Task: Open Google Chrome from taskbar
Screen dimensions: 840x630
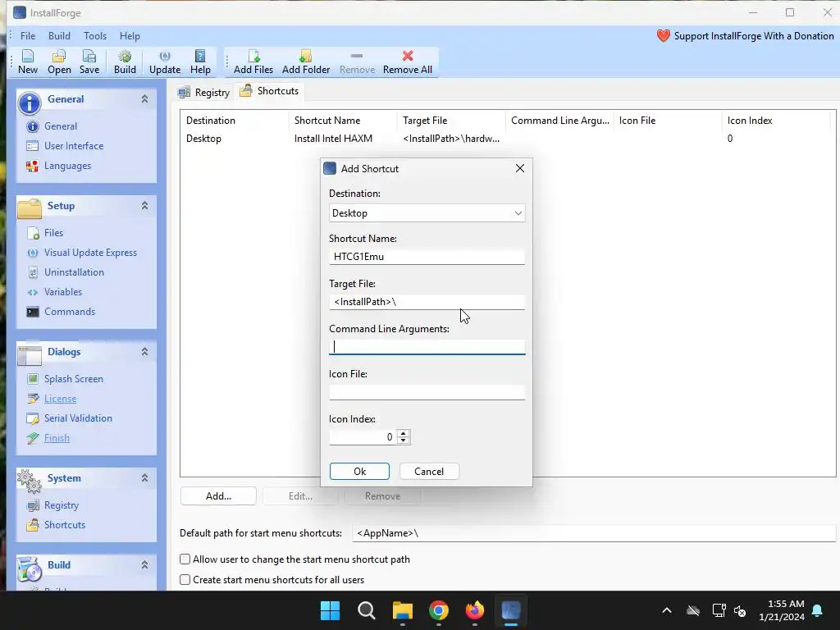Action: 439,610
